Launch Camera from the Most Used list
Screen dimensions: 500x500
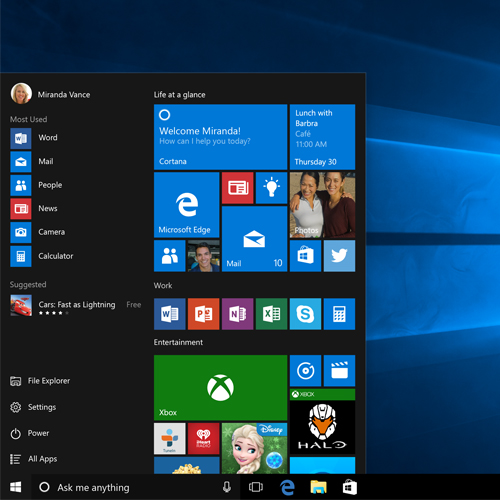[x=38, y=232]
